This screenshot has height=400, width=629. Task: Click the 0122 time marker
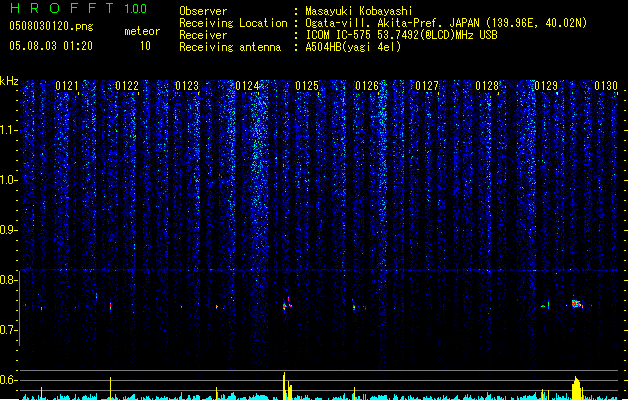pos(127,86)
